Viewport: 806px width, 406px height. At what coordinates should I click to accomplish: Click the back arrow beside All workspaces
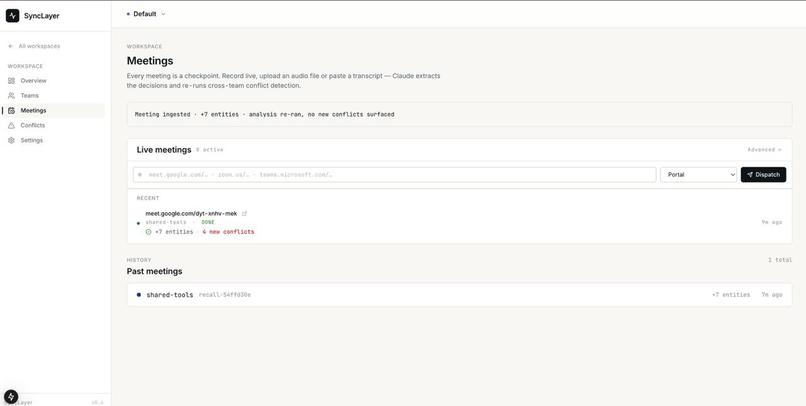(10, 46)
